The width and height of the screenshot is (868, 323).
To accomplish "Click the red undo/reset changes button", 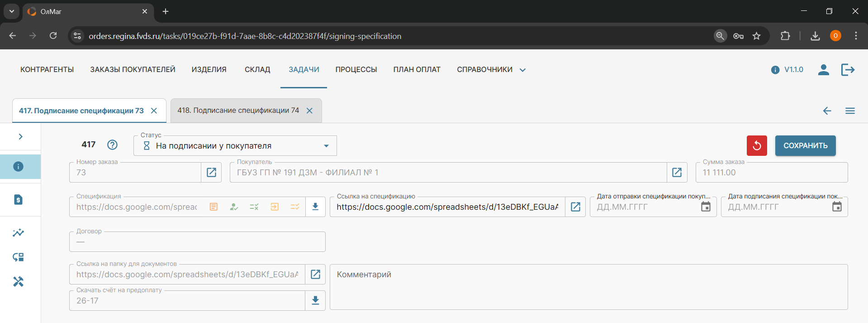I will [x=756, y=145].
